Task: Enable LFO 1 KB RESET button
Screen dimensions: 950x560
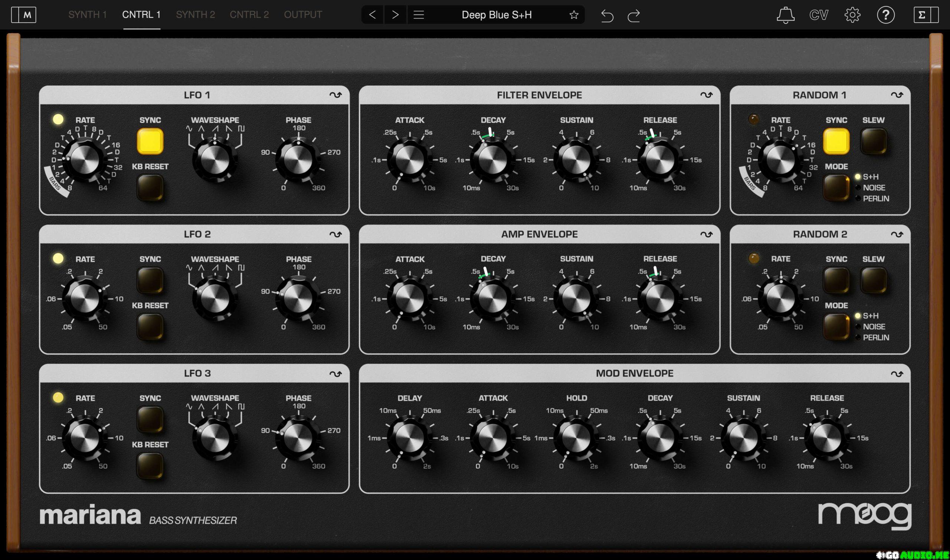Action: pyautogui.click(x=150, y=187)
